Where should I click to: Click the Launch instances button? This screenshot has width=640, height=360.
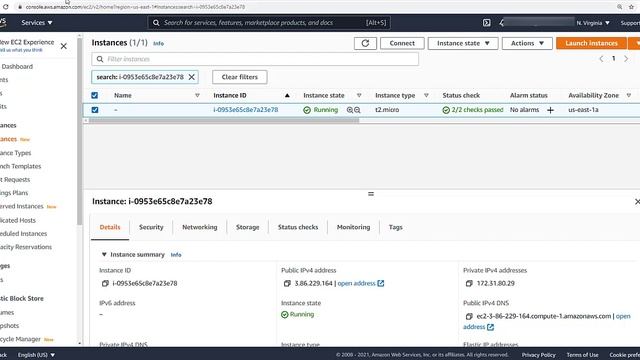click(591, 43)
